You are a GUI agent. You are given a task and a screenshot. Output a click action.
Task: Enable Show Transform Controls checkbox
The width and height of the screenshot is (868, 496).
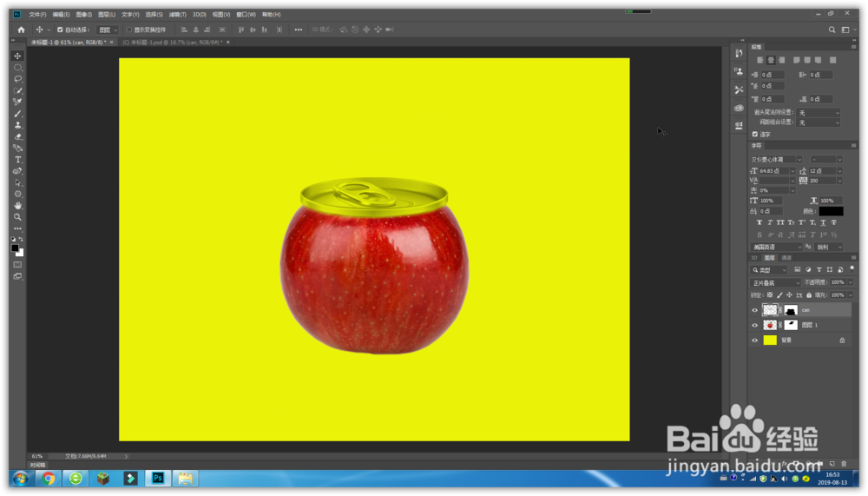tap(129, 30)
